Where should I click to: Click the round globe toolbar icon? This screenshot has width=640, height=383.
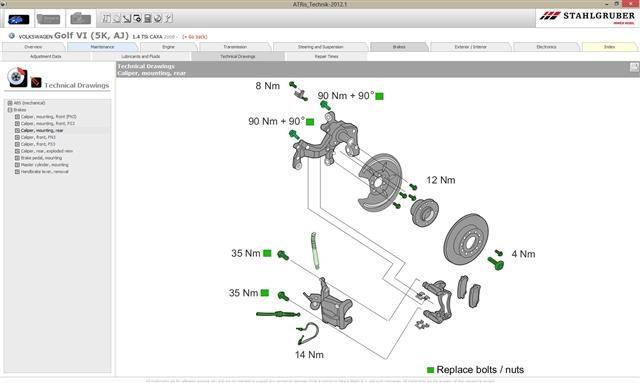(x=158, y=18)
